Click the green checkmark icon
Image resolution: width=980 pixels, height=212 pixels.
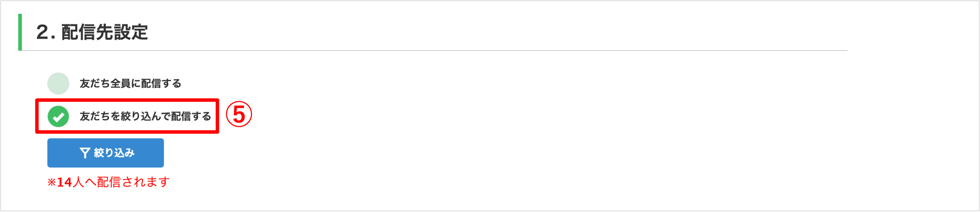(58, 116)
